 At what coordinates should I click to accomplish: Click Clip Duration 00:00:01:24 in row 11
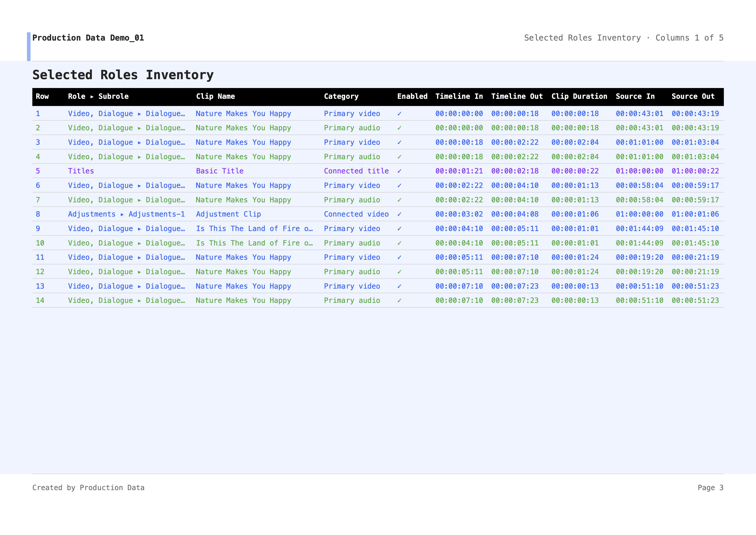pos(575,257)
